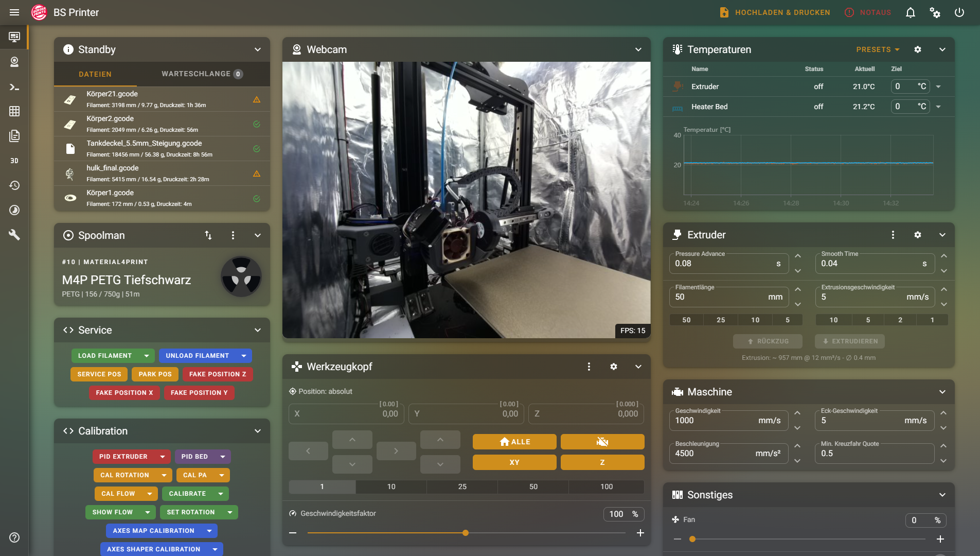The height and width of the screenshot is (556, 980).
Task: Click the Geschwindigkeitsfaktor slider handle
Action: (x=465, y=533)
